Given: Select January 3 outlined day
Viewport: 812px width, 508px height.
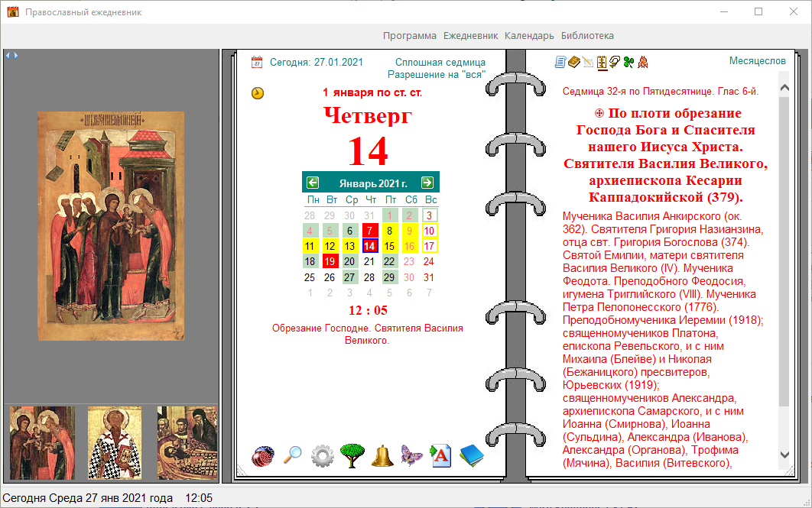Looking at the screenshot, I should tap(429, 215).
